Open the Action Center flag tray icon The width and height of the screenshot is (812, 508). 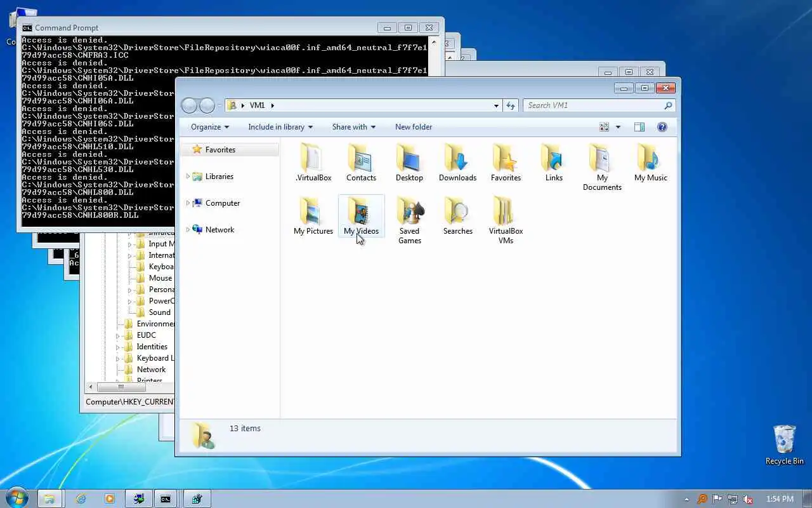click(717, 499)
